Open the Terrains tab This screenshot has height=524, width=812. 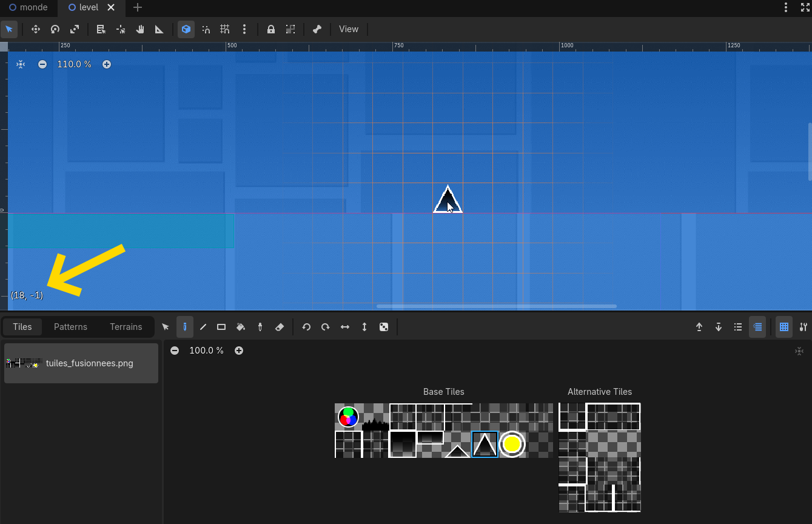[x=126, y=327]
